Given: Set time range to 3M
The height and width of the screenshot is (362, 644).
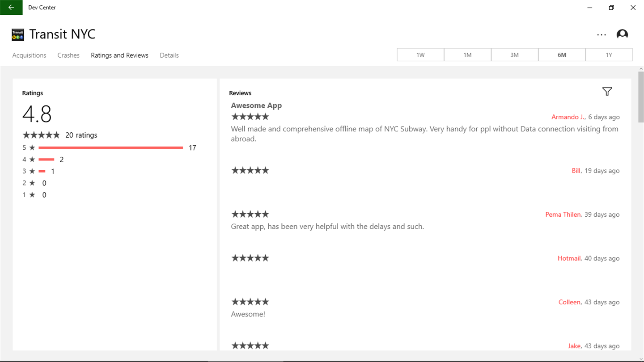Looking at the screenshot, I should click(x=515, y=55).
